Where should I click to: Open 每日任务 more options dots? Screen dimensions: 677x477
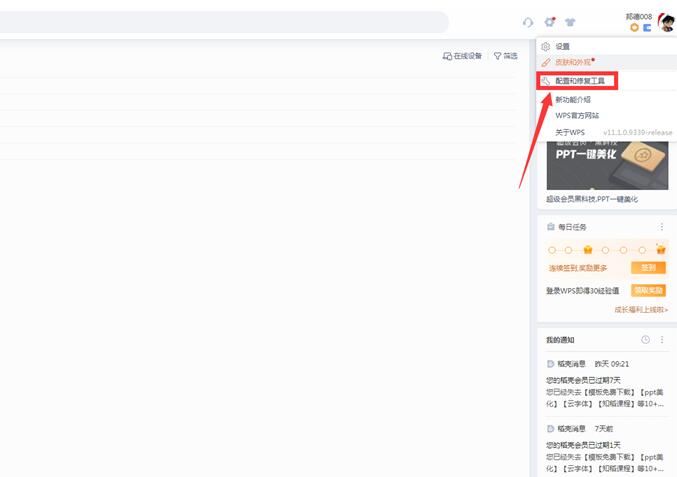tap(661, 227)
